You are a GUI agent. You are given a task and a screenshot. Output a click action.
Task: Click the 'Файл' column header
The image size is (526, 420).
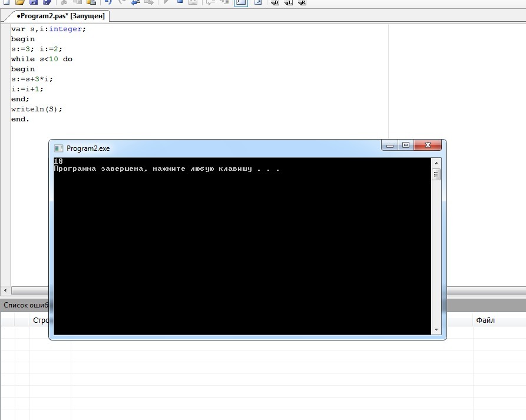[485, 320]
